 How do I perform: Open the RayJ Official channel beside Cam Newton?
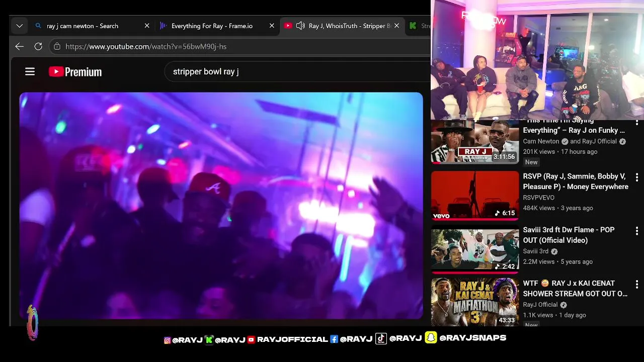click(x=599, y=141)
